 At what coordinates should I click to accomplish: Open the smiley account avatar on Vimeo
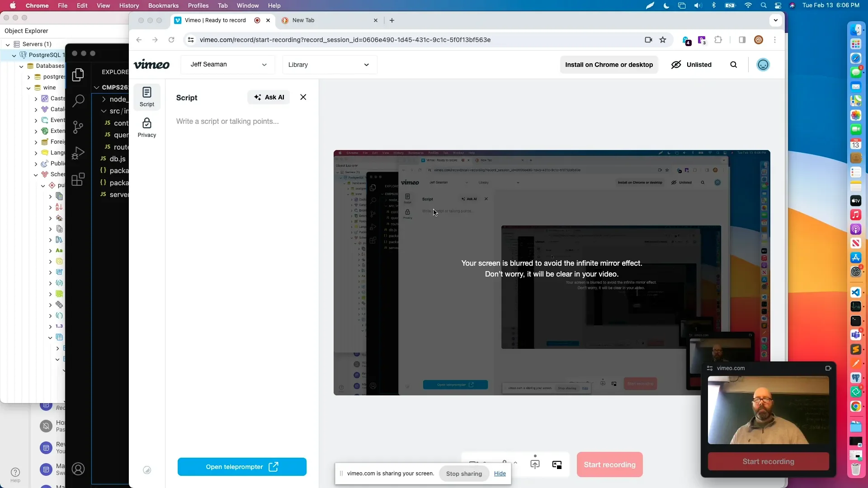tap(764, 65)
